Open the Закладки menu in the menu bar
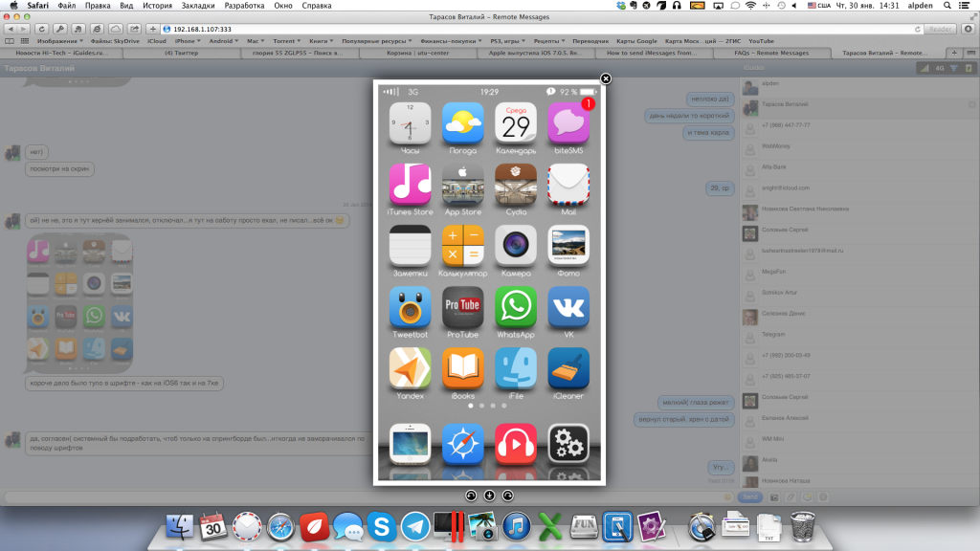Screen dimensions: 980x551 196,6
